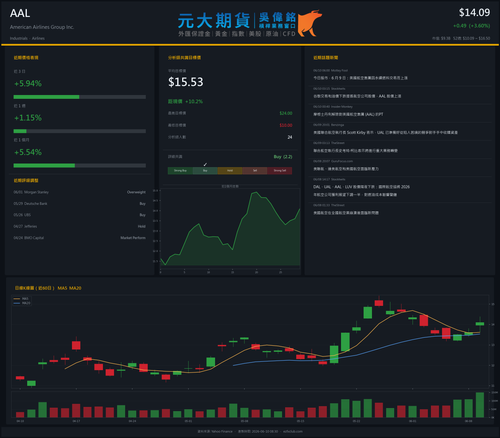Click the MA5 legend entry in candlestick chart

click(x=22, y=299)
